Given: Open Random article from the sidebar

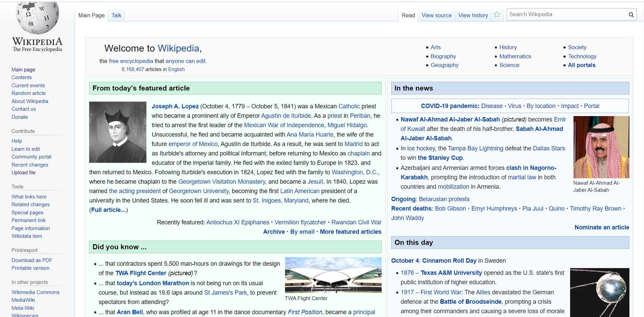Looking at the screenshot, I should 28,93.
